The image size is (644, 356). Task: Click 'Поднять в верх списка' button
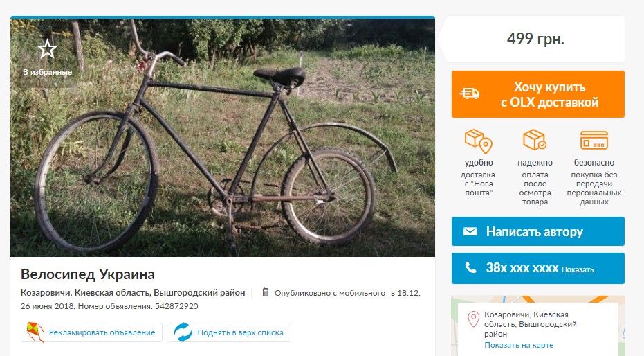coord(240,332)
